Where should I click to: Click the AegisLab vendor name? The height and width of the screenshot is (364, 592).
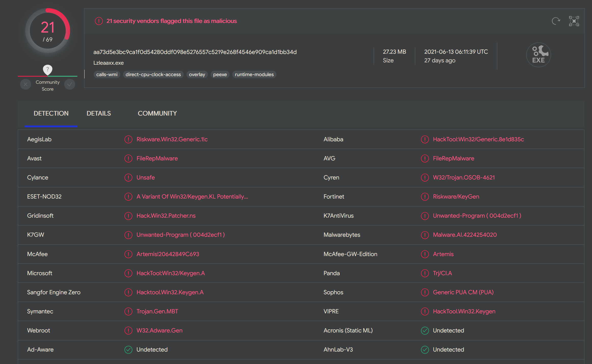(39, 139)
